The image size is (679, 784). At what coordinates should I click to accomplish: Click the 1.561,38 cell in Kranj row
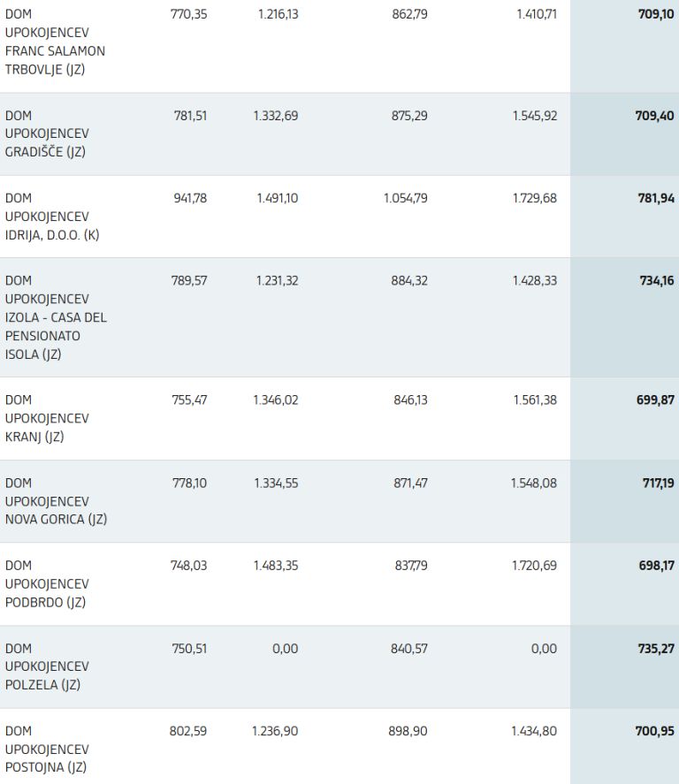(x=534, y=400)
